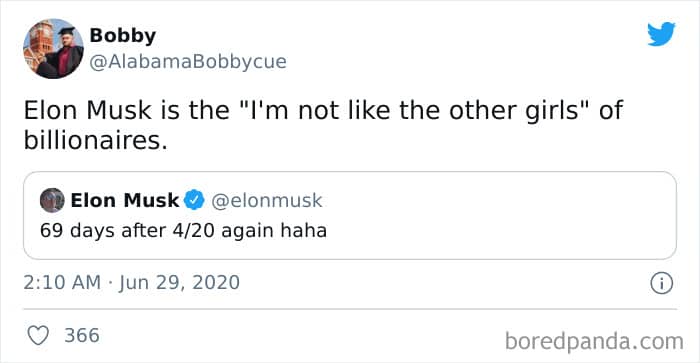
Task: Open the @AlabamaBobbycue handle
Action: click(x=188, y=62)
